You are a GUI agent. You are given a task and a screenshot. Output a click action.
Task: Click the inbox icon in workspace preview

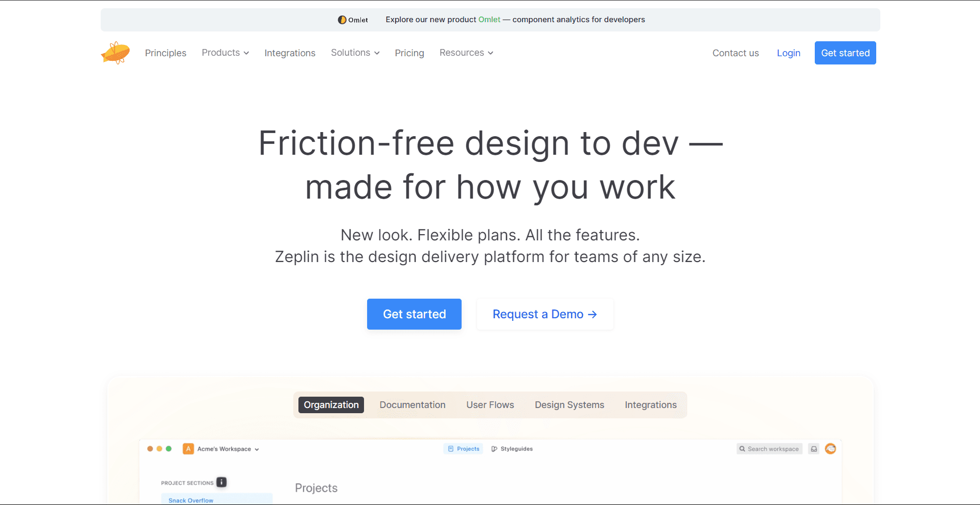[x=814, y=449]
